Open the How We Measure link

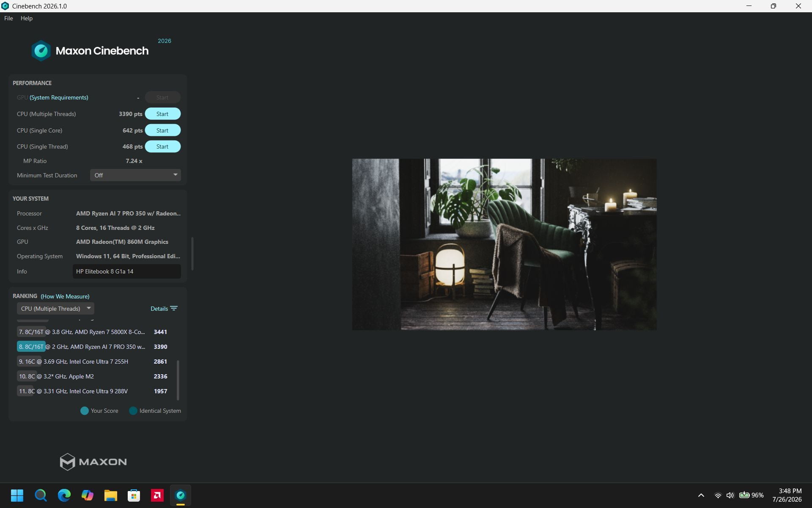pyautogui.click(x=65, y=296)
